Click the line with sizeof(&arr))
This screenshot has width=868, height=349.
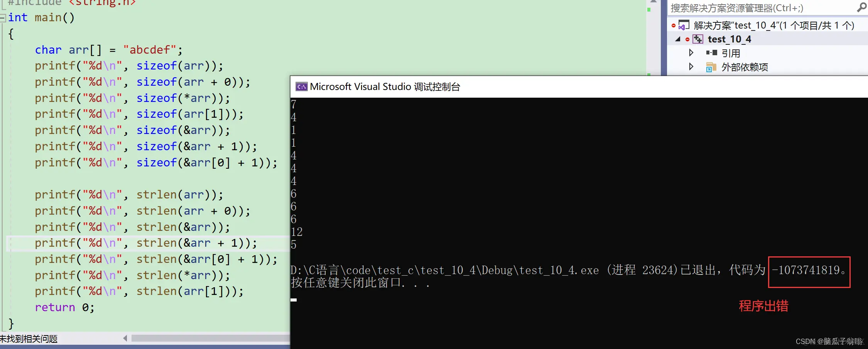pyautogui.click(x=132, y=130)
